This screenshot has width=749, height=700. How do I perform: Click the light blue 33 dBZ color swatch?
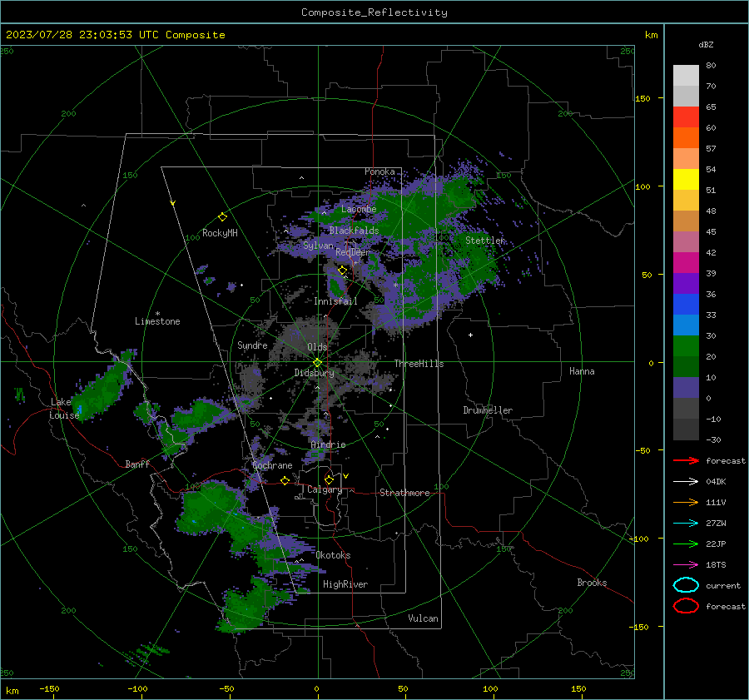686,325
